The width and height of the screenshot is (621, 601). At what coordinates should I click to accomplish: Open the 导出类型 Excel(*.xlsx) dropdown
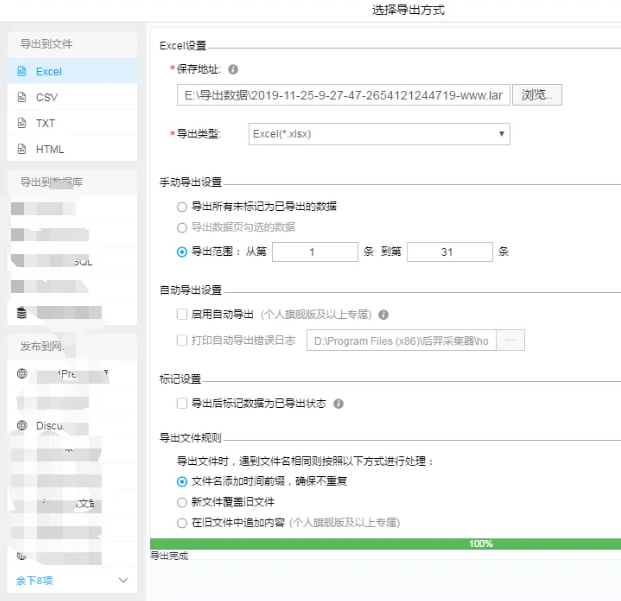pyautogui.click(x=378, y=134)
